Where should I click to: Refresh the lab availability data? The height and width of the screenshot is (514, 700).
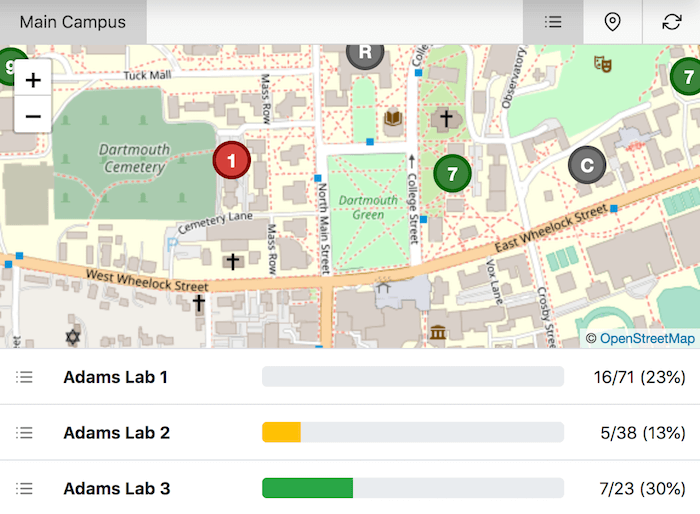click(671, 22)
